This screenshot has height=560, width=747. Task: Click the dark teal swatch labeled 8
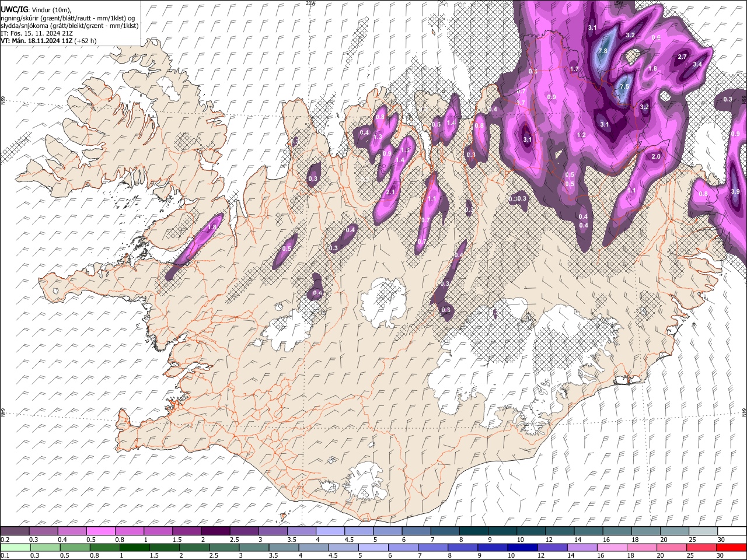(473, 531)
